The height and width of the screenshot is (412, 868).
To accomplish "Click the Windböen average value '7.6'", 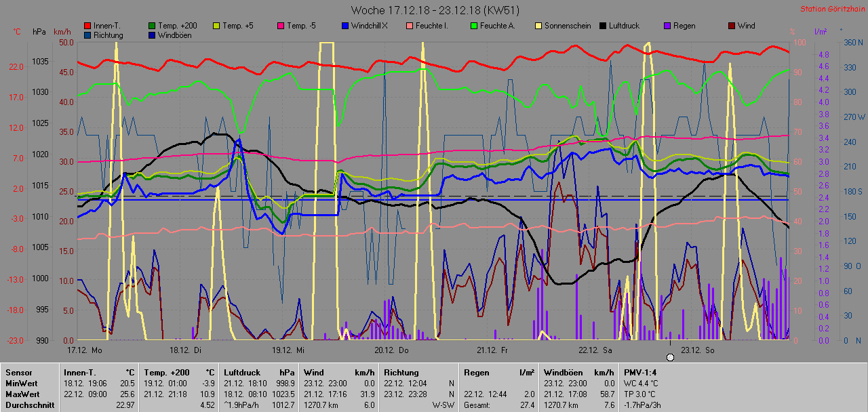I will coord(608,405).
